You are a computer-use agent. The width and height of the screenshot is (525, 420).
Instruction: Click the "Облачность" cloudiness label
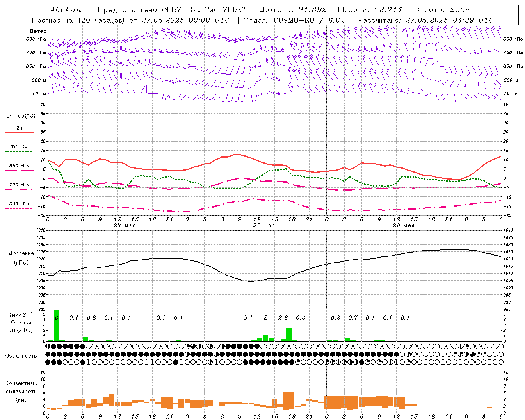point(21,356)
